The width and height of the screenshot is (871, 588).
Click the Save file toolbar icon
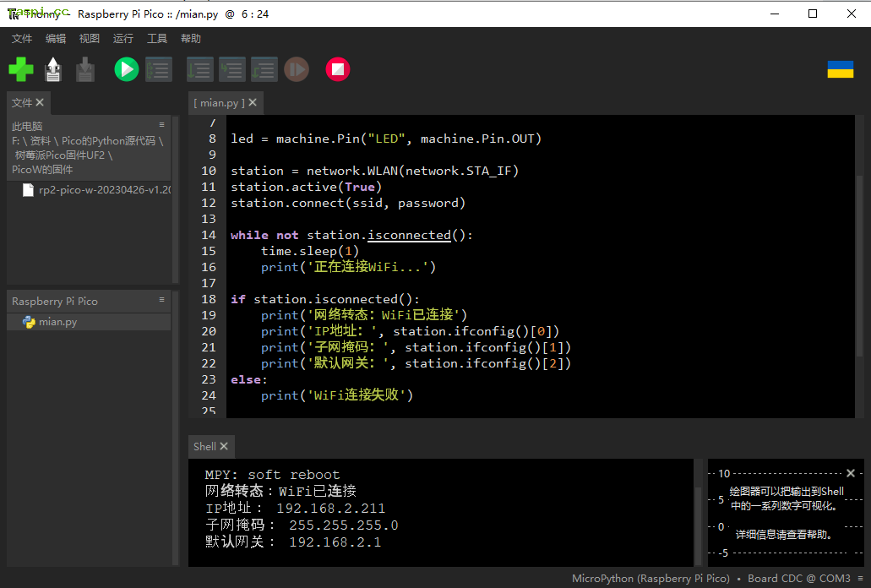tap(85, 69)
